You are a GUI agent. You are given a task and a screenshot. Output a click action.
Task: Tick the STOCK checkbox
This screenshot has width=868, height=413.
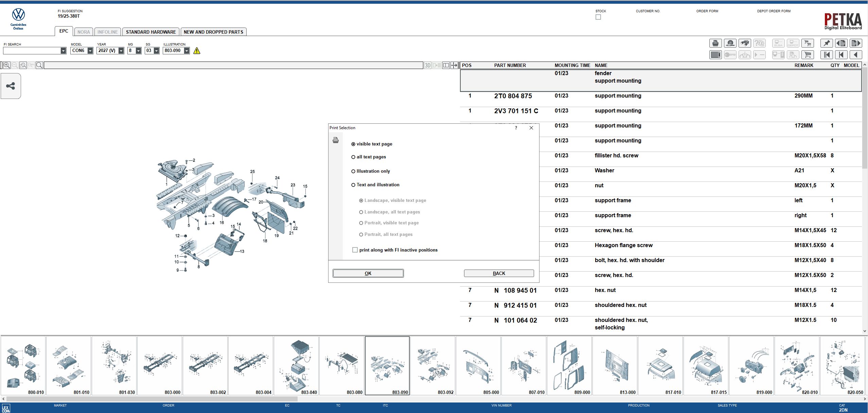(x=598, y=17)
